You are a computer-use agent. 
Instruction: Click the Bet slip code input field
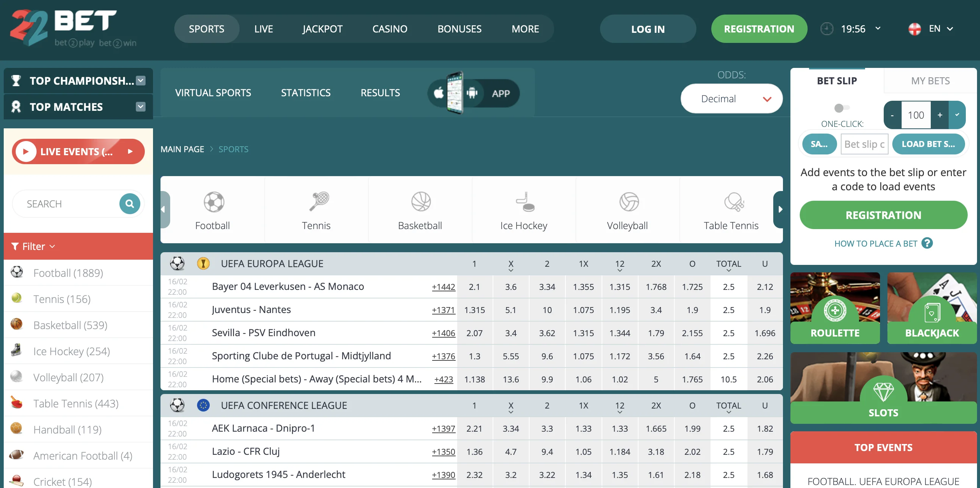click(x=864, y=144)
